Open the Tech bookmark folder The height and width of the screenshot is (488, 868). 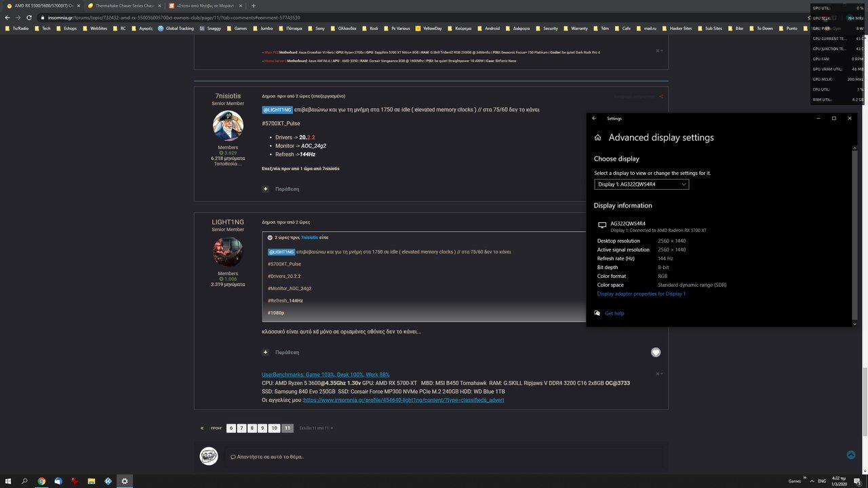click(42, 28)
